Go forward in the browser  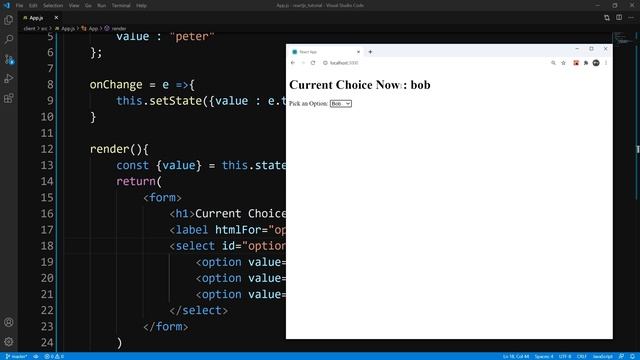click(x=303, y=63)
